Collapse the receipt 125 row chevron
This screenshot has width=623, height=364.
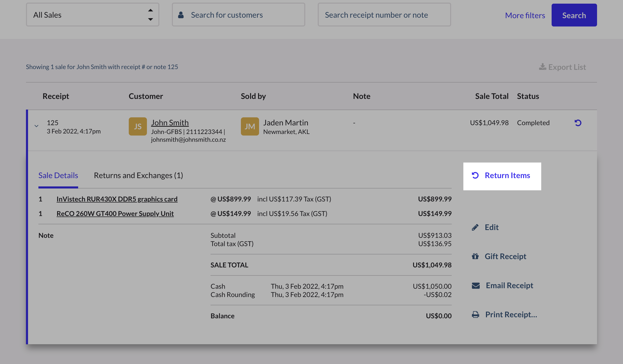[x=36, y=126]
